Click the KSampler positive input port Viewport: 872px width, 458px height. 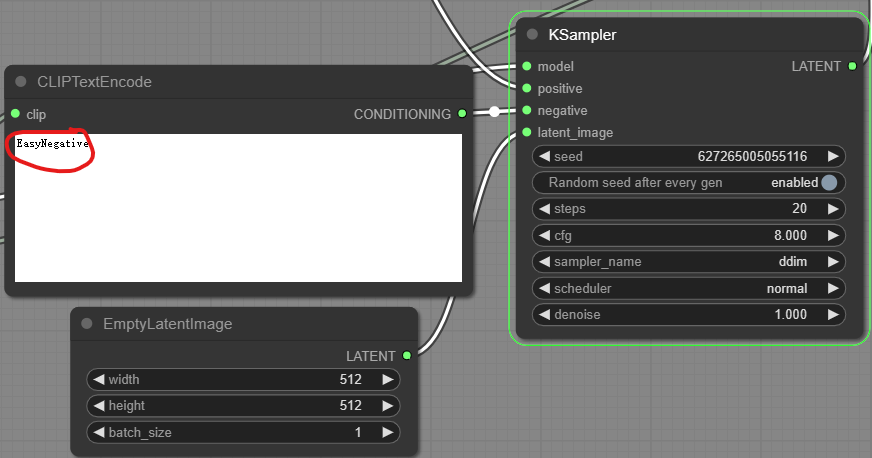(527, 88)
